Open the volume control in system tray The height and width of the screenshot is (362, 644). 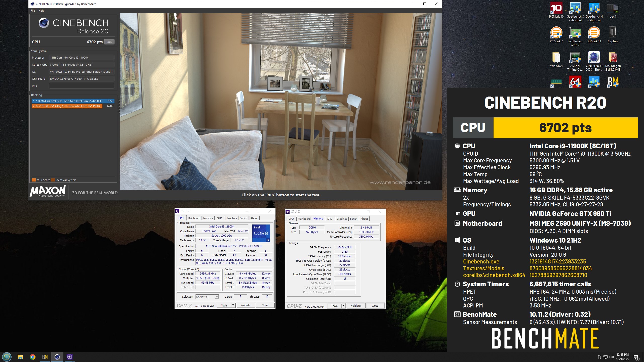pos(611,357)
